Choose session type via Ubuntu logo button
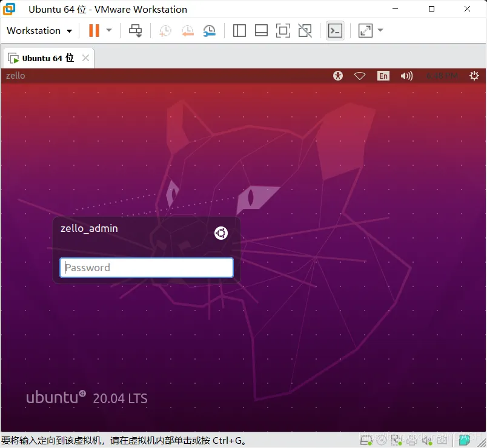Viewport: 487px width, 448px height. 221,233
